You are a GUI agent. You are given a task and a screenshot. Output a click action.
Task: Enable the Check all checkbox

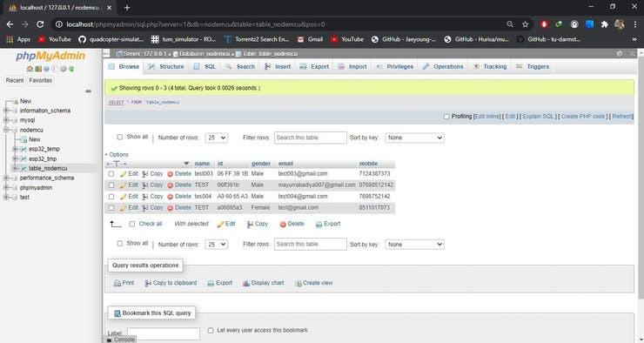pos(131,224)
